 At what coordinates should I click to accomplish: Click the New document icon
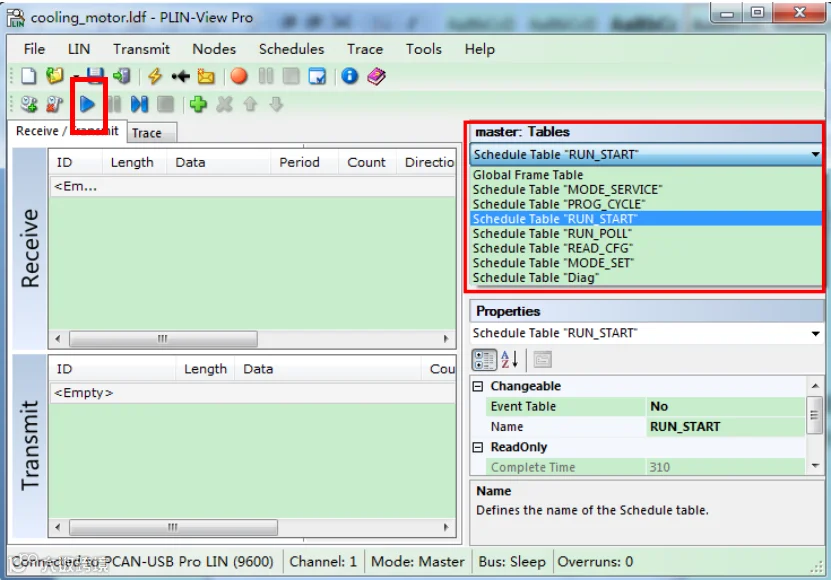coord(29,76)
